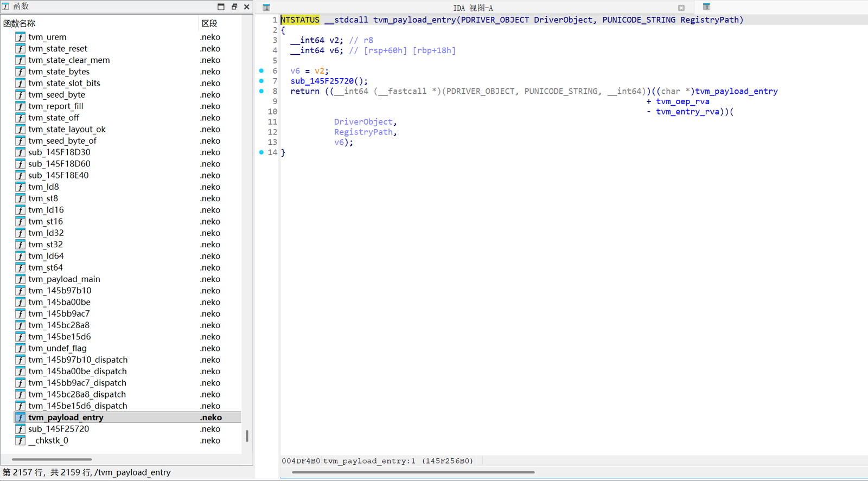
Task: Close the functions panel
Action: point(247,7)
